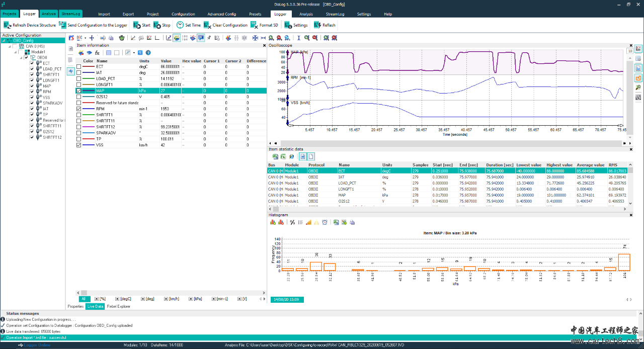Click the blue info icon in Item information

[148, 53]
